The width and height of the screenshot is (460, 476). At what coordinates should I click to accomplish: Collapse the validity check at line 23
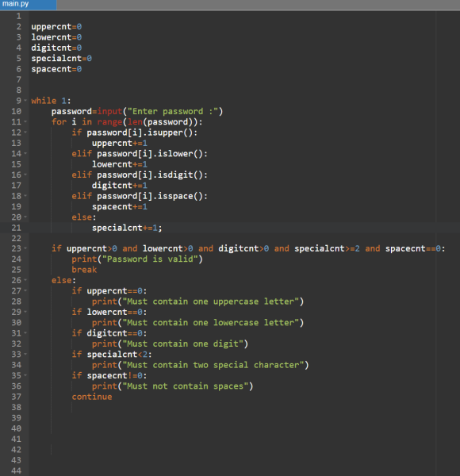click(x=25, y=248)
